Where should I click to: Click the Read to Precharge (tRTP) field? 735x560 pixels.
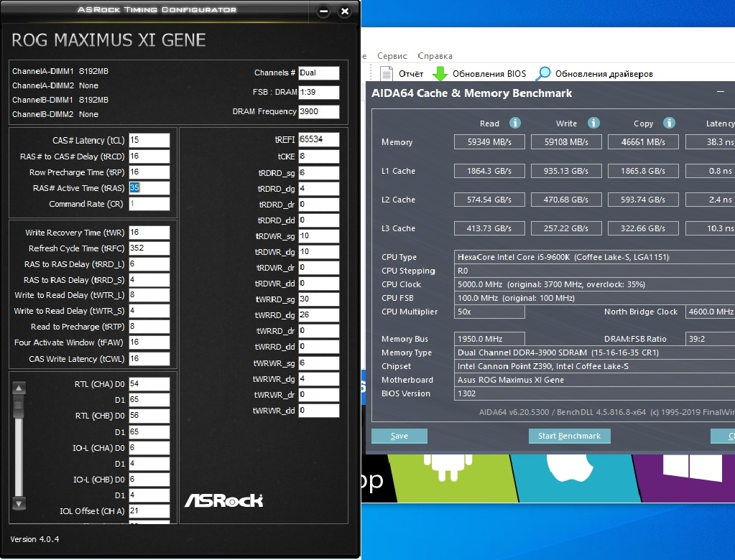pos(149,327)
